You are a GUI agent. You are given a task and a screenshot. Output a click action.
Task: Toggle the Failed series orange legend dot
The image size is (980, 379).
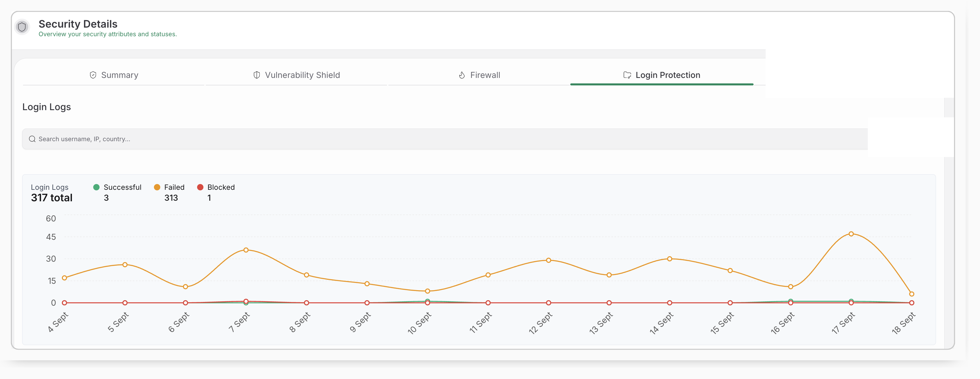tap(157, 187)
